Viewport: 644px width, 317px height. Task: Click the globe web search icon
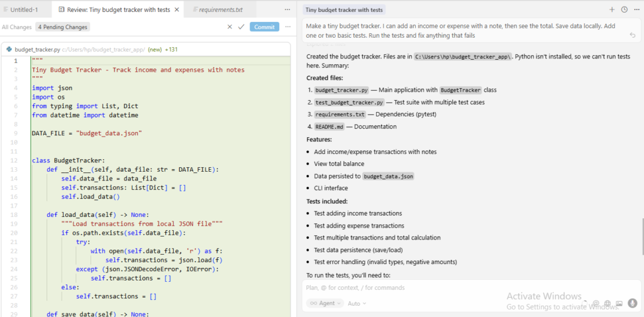coord(606,303)
